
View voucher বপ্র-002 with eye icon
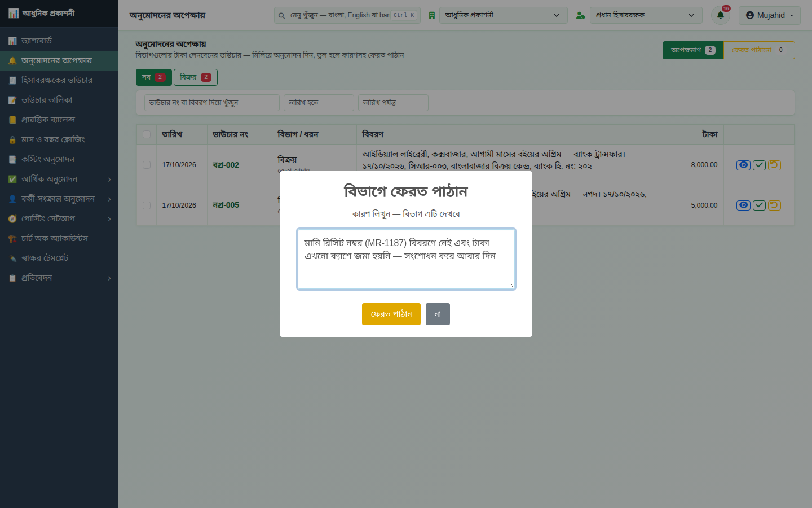(x=743, y=165)
